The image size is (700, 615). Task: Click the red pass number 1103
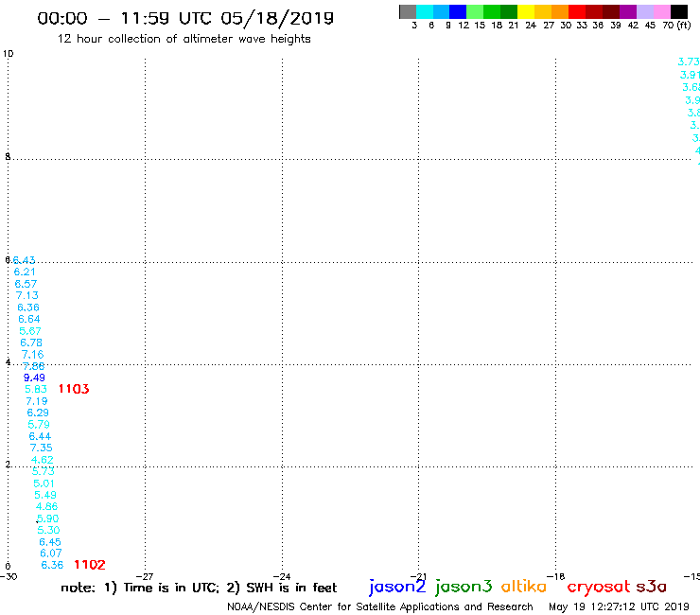tap(74, 389)
